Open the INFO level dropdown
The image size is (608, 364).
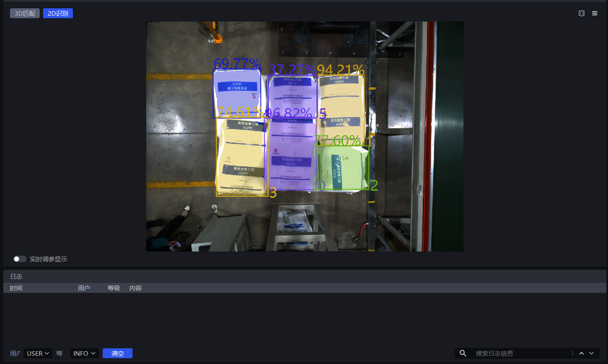coord(85,354)
